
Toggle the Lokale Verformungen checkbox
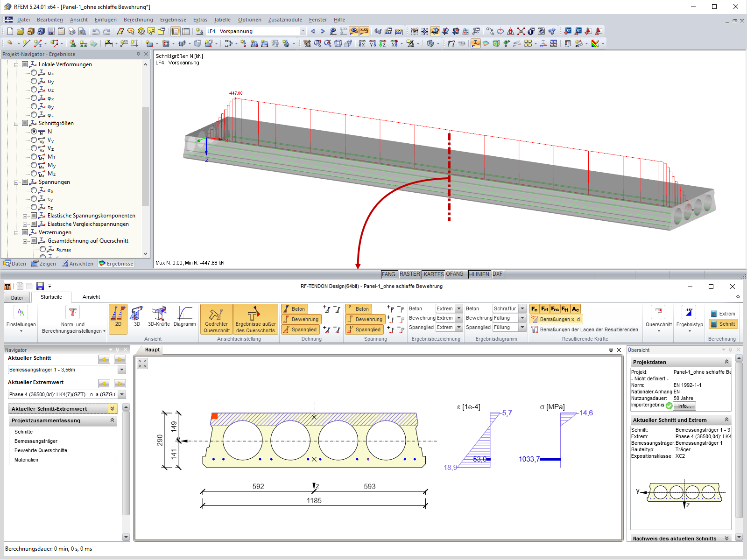point(25,64)
